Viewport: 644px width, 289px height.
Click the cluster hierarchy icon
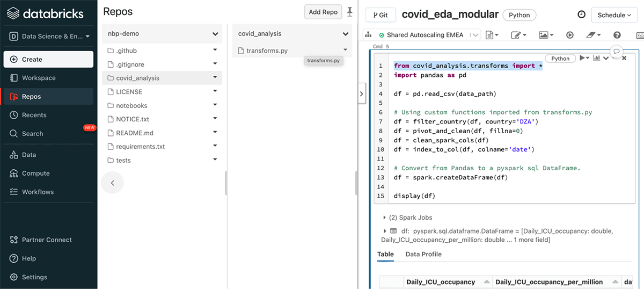point(368,34)
